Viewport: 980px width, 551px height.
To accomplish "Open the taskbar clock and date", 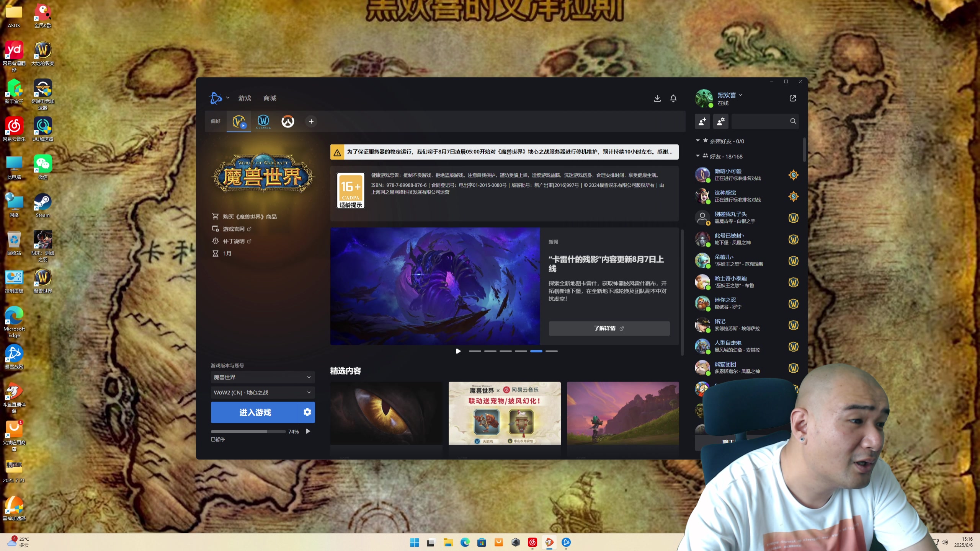I will [x=963, y=542].
